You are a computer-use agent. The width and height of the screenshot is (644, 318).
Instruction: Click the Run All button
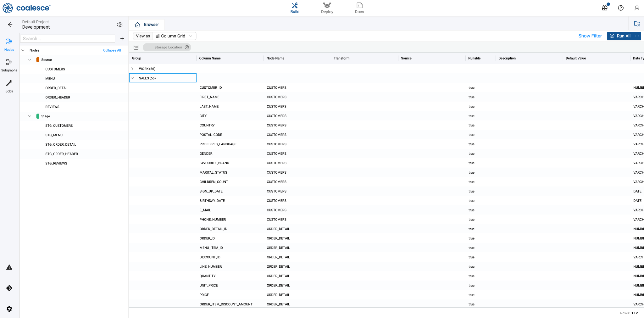click(620, 36)
